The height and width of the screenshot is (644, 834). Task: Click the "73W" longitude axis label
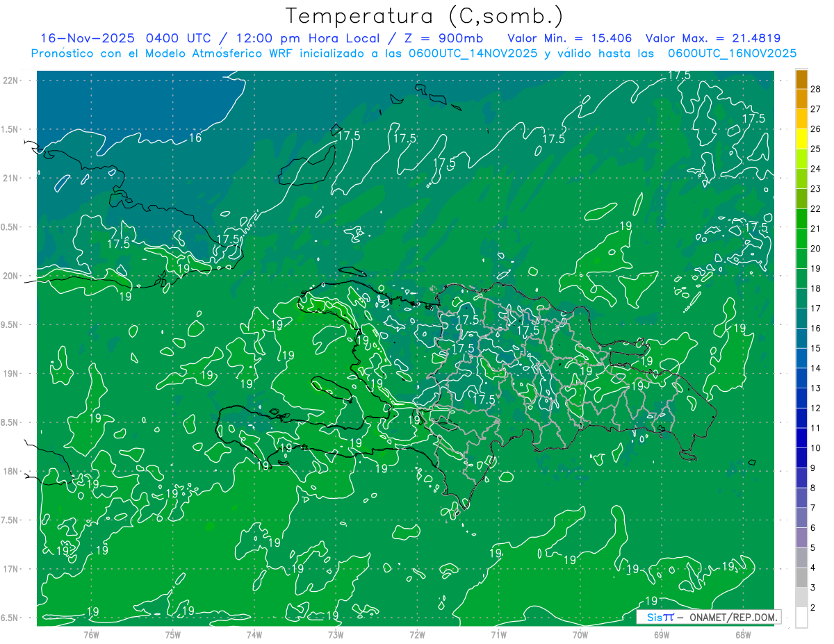[336, 634]
